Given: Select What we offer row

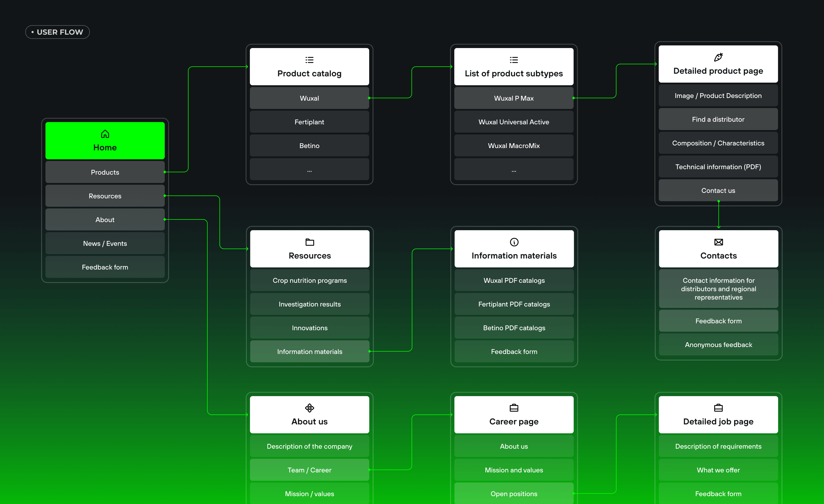Looking at the screenshot, I should pos(718,470).
